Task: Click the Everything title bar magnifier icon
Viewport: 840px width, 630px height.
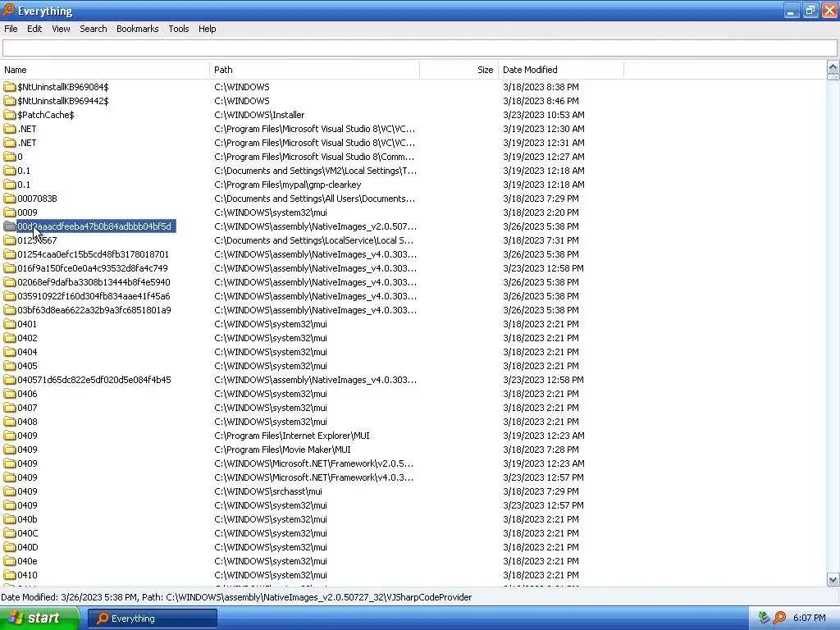Action: pos(8,10)
